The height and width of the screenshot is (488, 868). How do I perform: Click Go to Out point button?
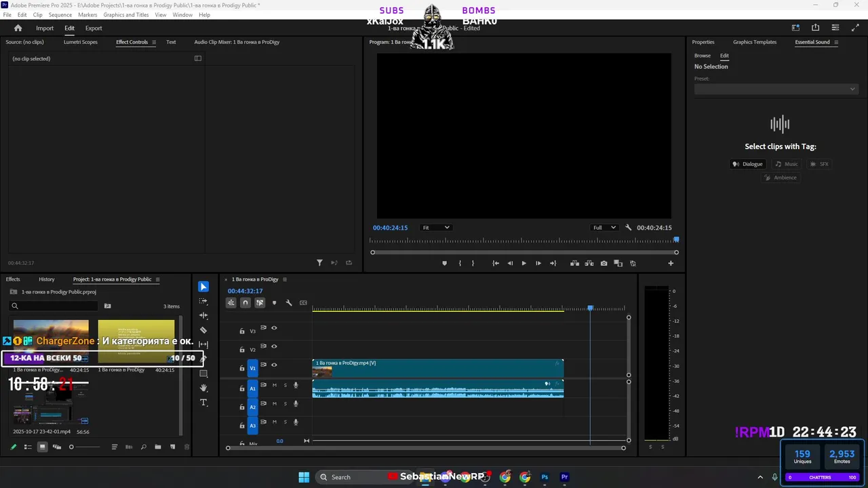pos(553,263)
